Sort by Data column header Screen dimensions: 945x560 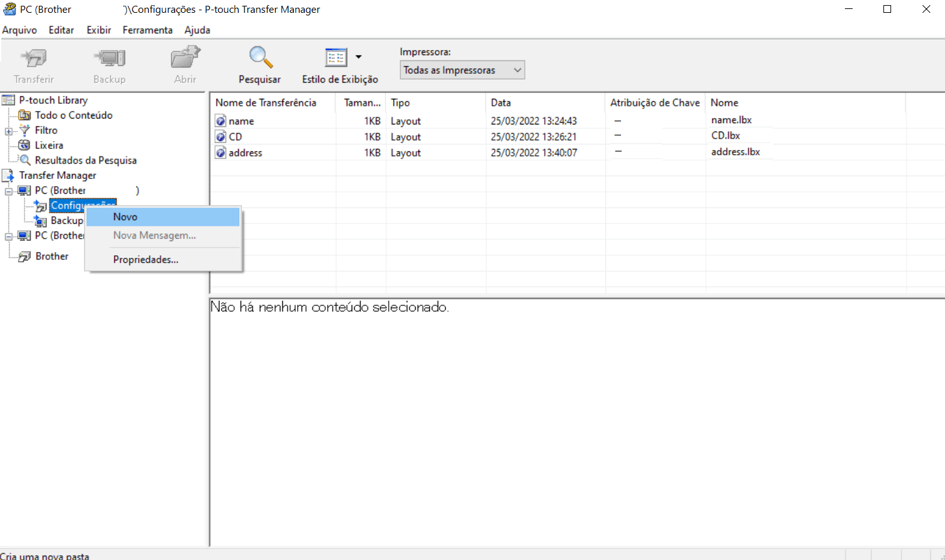(545, 103)
